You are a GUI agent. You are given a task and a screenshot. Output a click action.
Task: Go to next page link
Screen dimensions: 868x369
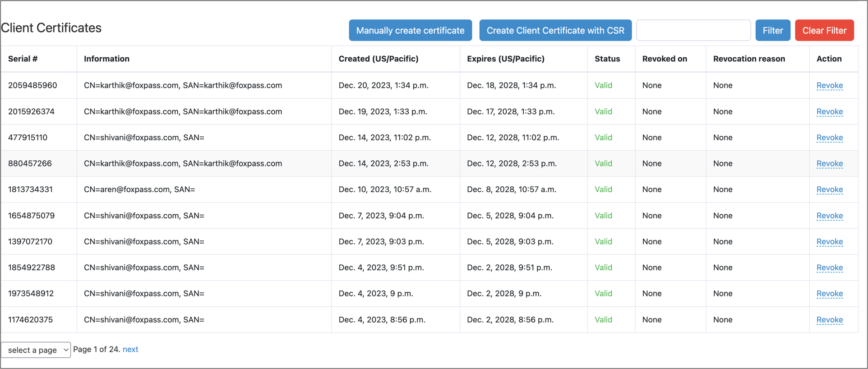coord(130,349)
